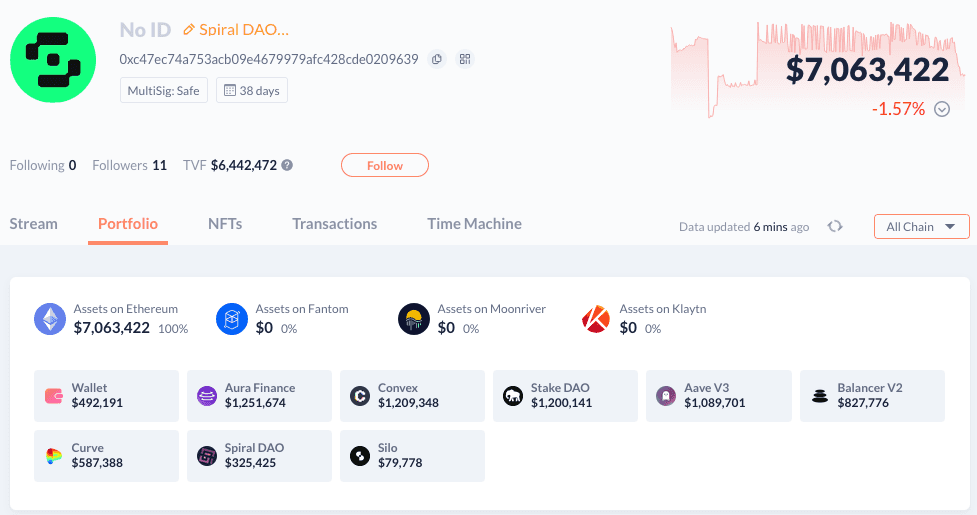Select the Moonriver chain icon
Viewport: 977px width, 515px height.
point(414,319)
